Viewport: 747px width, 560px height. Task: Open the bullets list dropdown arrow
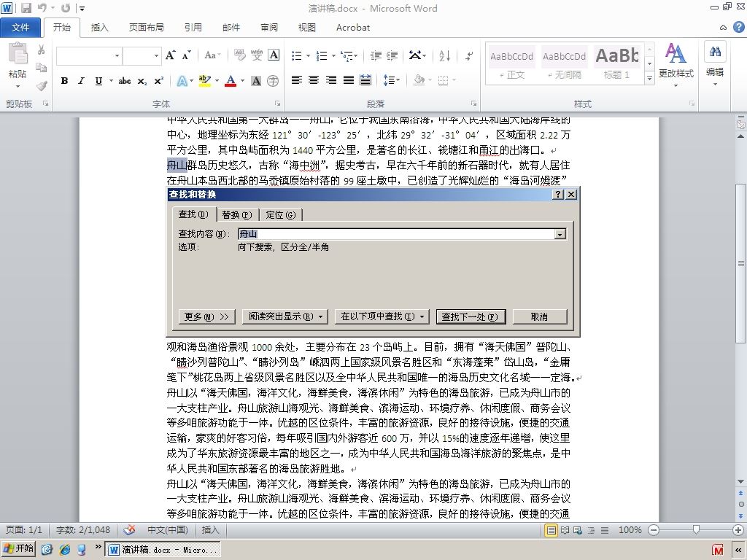pyautogui.click(x=309, y=55)
